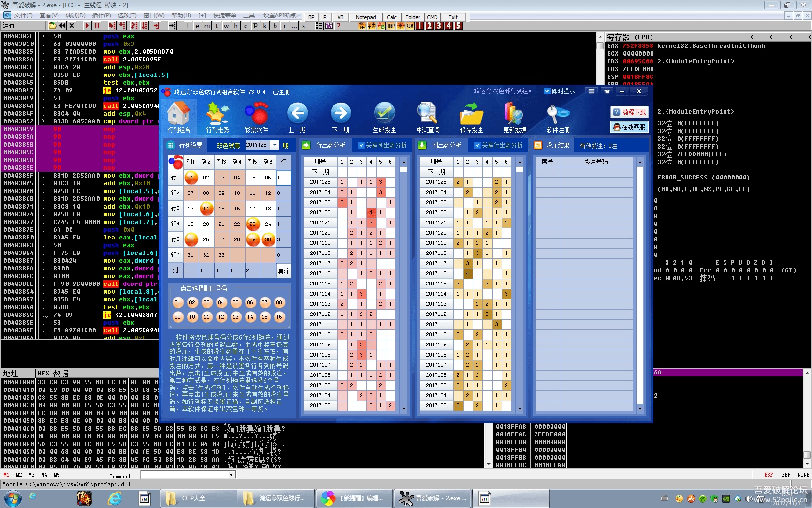Go to previous period with 上一期 arrow
812x508 pixels.
(x=297, y=116)
